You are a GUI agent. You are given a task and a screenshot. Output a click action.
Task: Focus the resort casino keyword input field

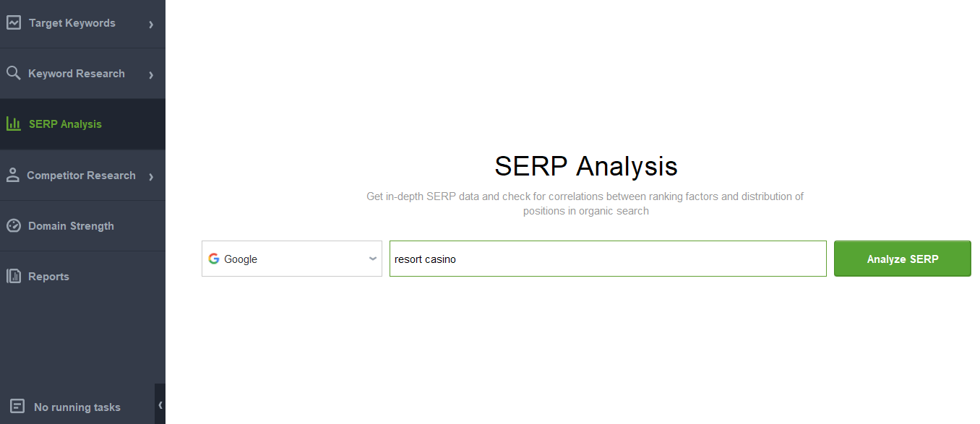coord(608,259)
